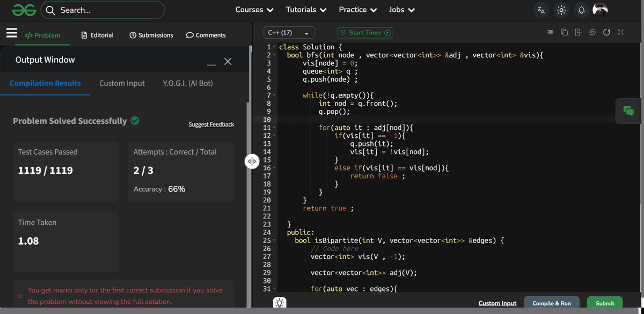This screenshot has width=644, height=314.
Task: Click the Suggest Feedback link
Action: click(x=211, y=125)
